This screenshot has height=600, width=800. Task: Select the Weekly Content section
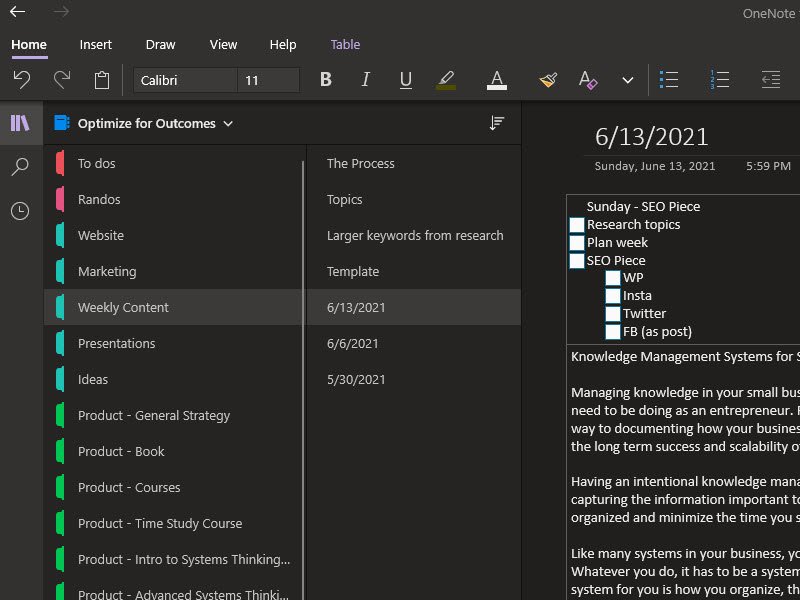pyautogui.click(x=173, y=307)
